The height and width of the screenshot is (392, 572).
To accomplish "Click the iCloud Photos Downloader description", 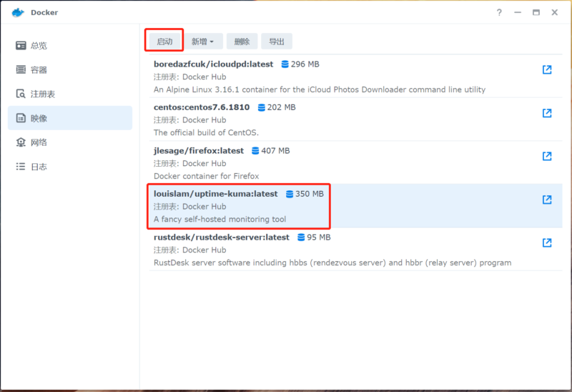I will [320, 89].
